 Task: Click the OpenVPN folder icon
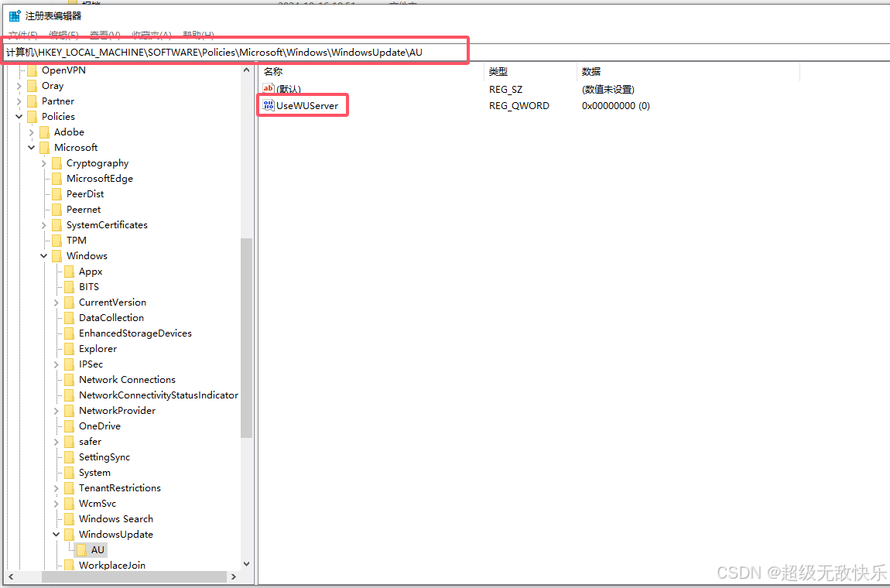[x=33, y=70]
